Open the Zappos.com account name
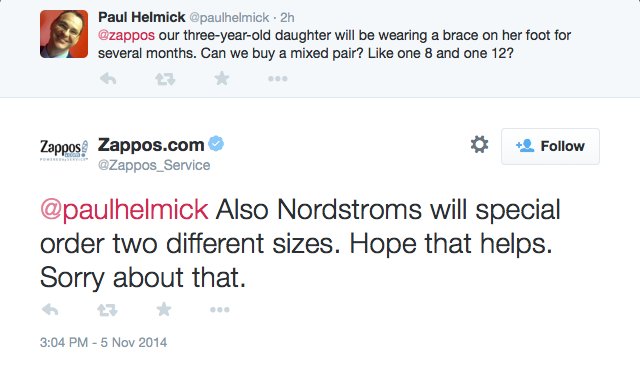640x365 pixels. [x=151, y=145]
